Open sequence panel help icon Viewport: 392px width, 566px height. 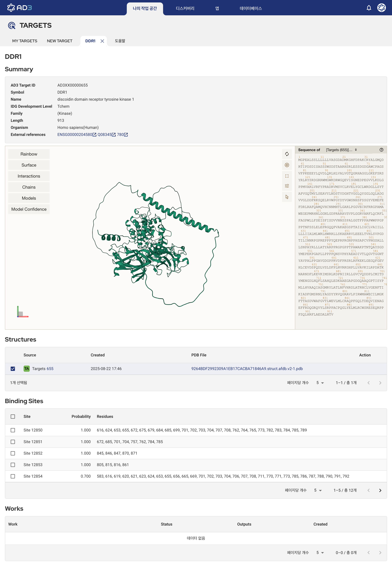(381, 150)
